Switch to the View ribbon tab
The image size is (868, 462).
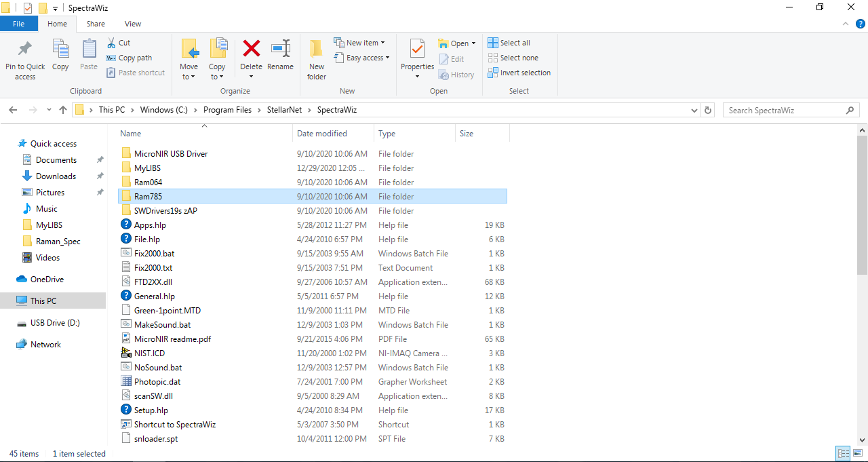coord(133,24)
